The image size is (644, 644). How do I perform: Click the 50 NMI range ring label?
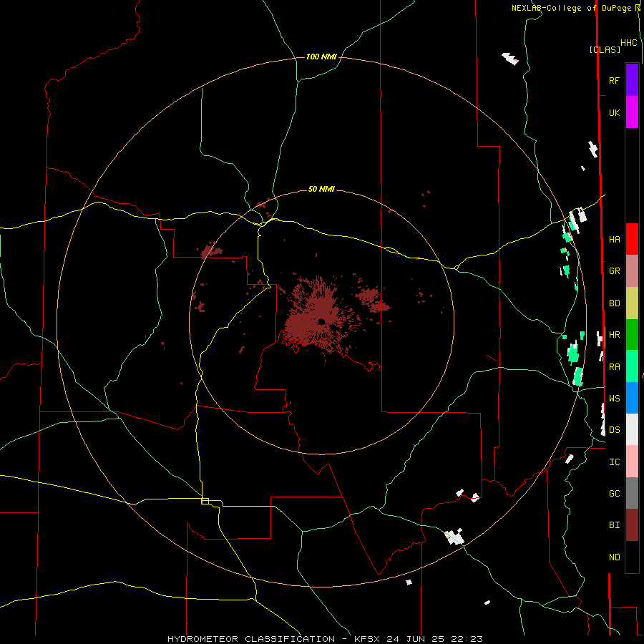tap(321, 189)
